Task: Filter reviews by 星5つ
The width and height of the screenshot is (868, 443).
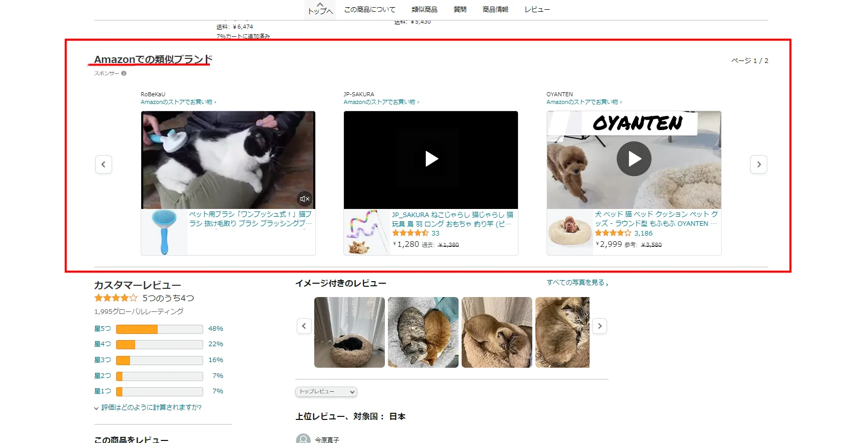Action: (102, 329)
